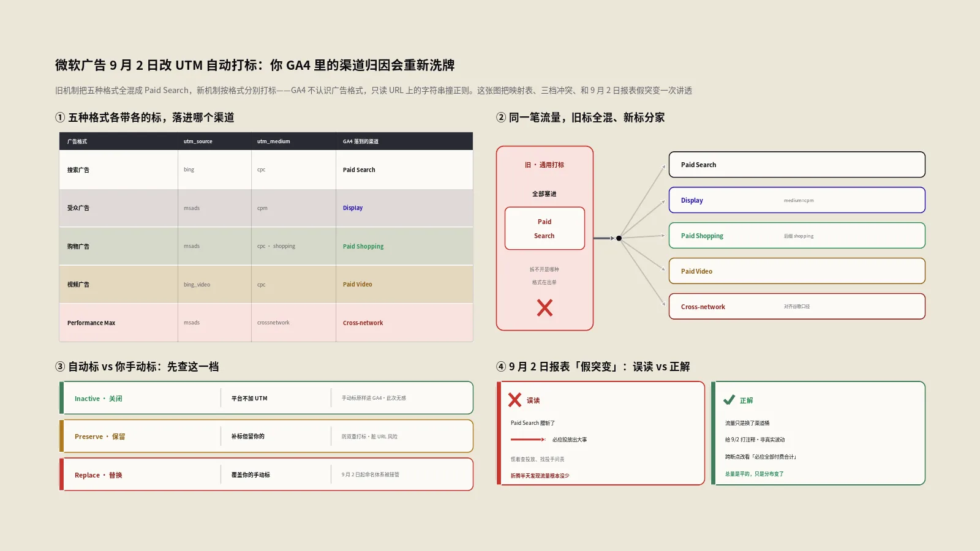Click the bing_video source cell

tap(197, 285)
